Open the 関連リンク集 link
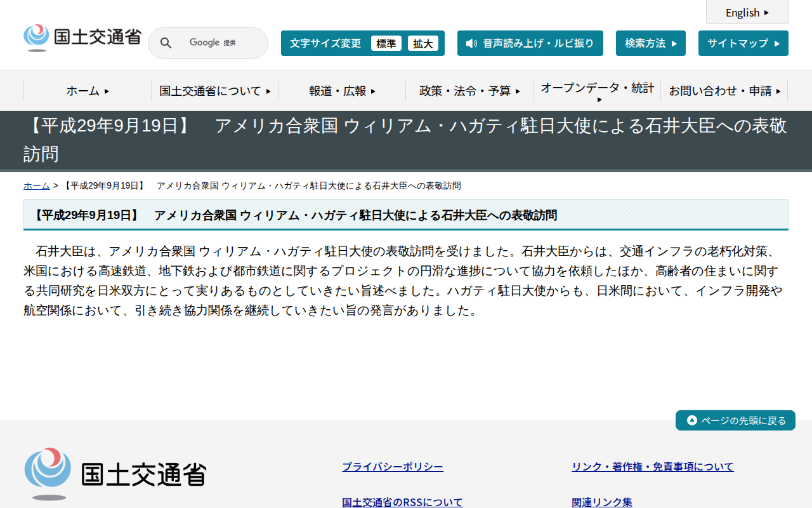812x508 pixels. (602, 502)
